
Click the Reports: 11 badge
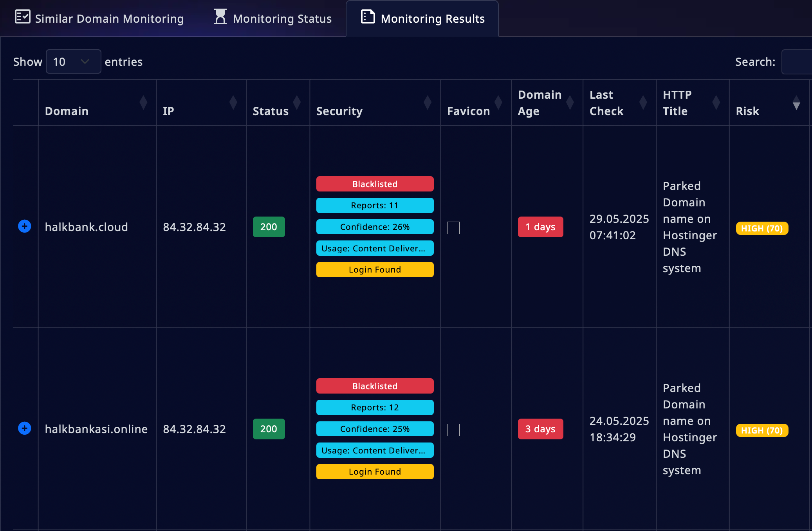point(375,205)
